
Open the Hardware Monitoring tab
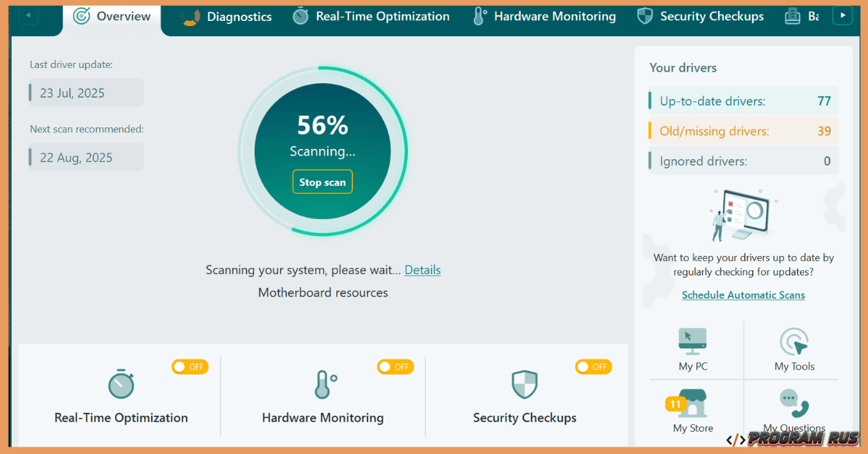(543, 17)
